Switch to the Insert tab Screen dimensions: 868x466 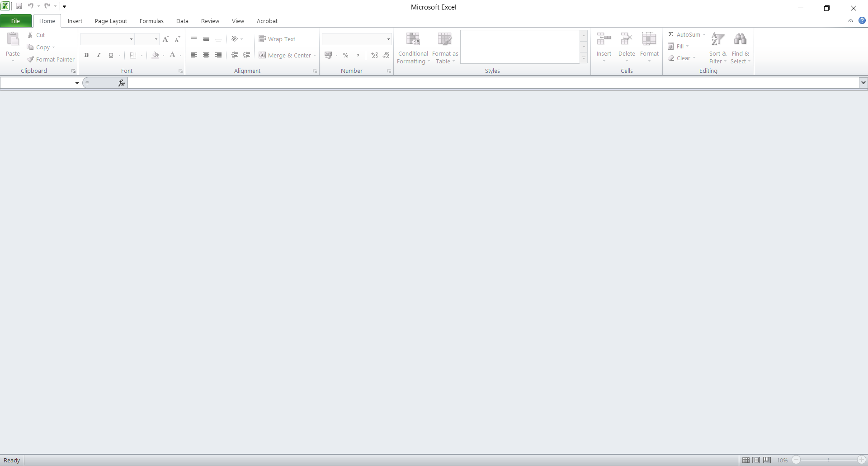[x=75, y=21]
